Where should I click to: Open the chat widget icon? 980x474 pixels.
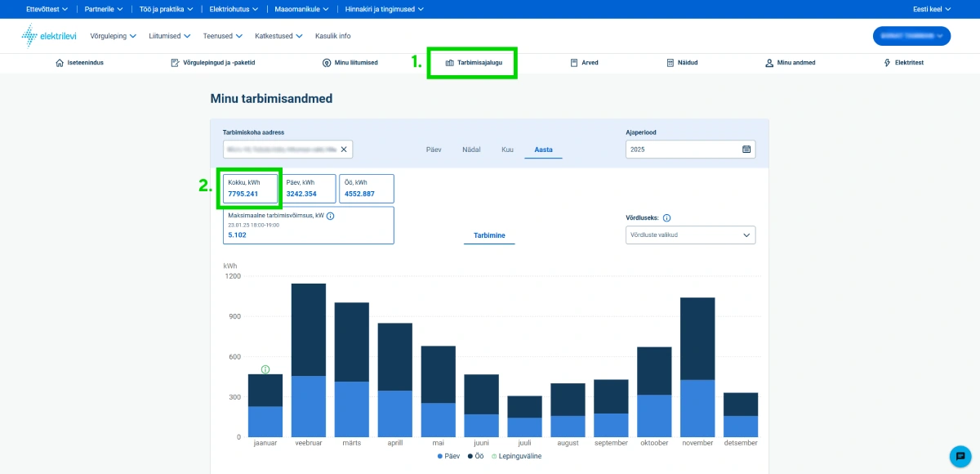[960, 456]
